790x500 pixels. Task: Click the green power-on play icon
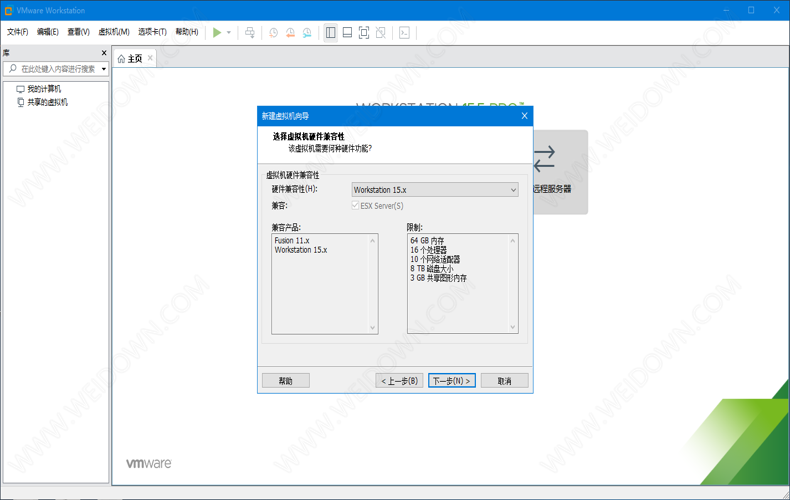click(217, 33)
